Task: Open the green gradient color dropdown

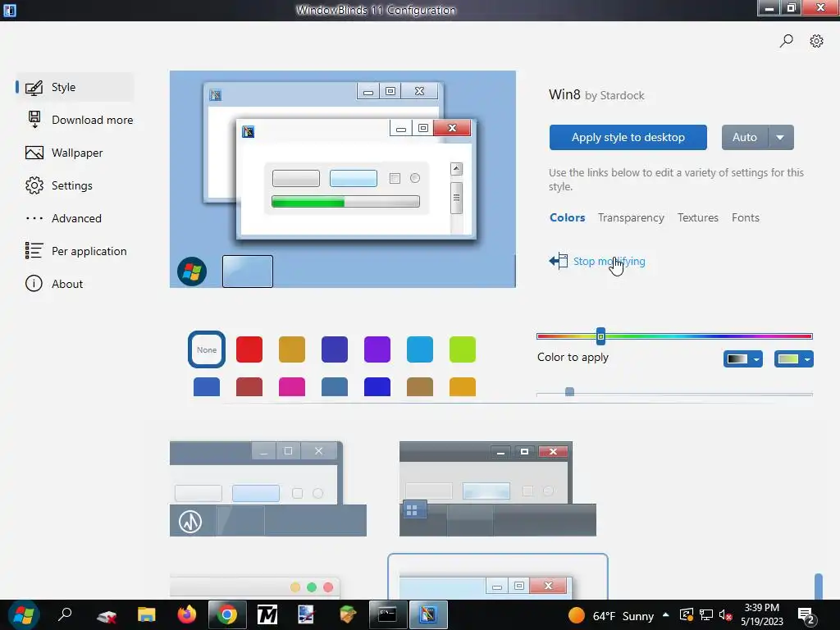Action: point(793,359)
